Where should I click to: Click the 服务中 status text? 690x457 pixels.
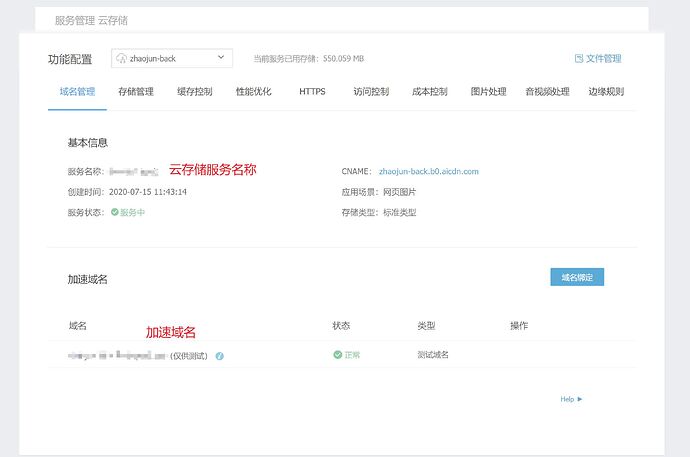point(132,212)
